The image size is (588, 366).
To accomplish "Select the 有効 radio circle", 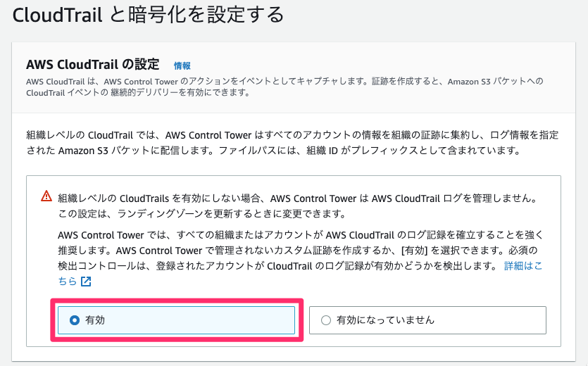I will click(x=75, y=320).
